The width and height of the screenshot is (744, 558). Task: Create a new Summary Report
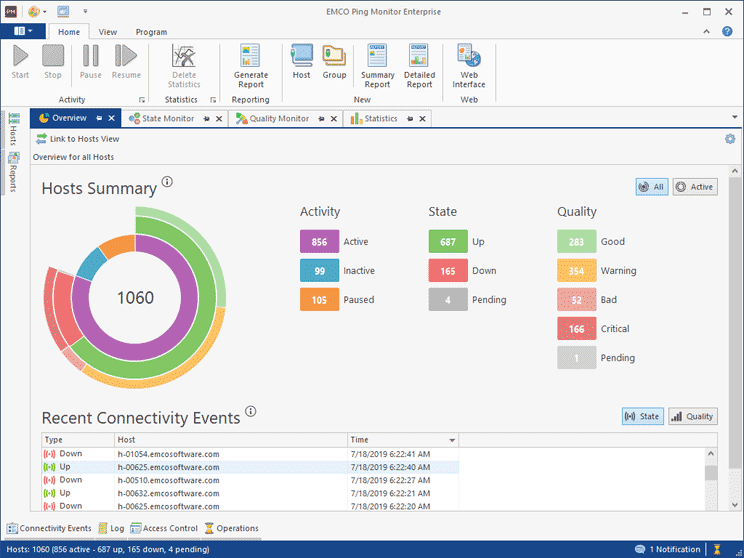[377, 66]
